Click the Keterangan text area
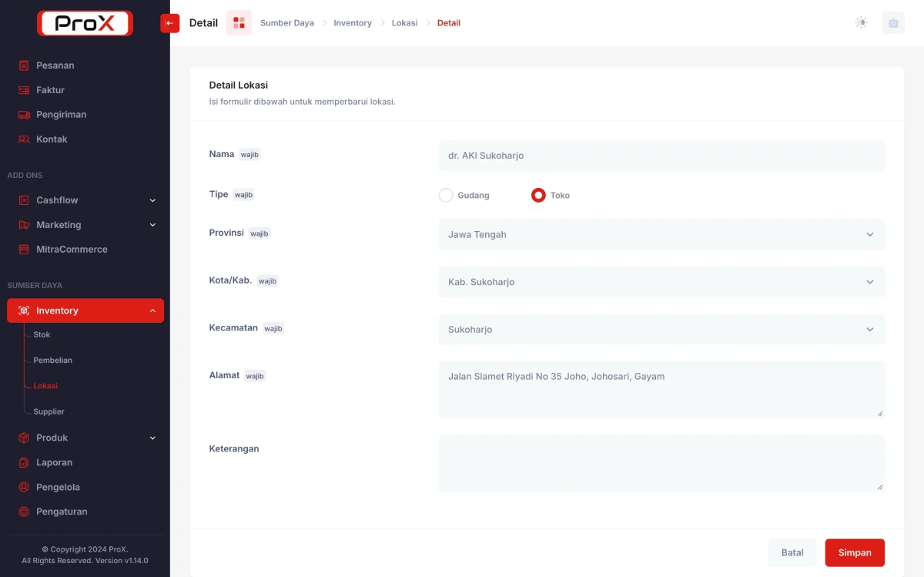Screen dimensions: 924x577 coord(661,463)
